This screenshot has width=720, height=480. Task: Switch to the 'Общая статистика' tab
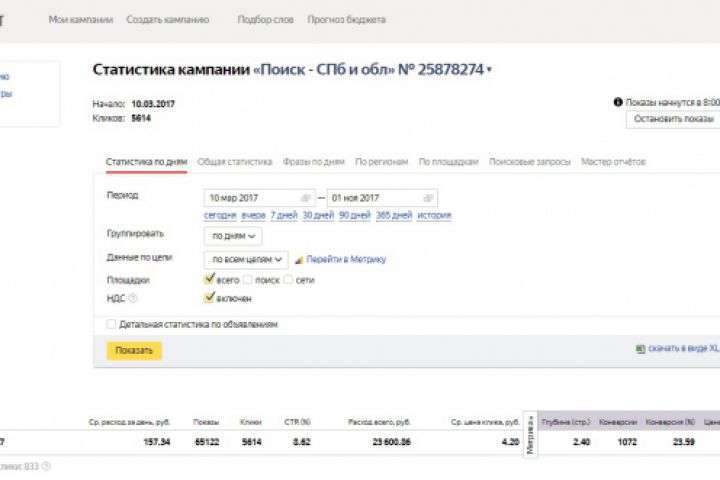pyautogui.click(x=234, y=161)
